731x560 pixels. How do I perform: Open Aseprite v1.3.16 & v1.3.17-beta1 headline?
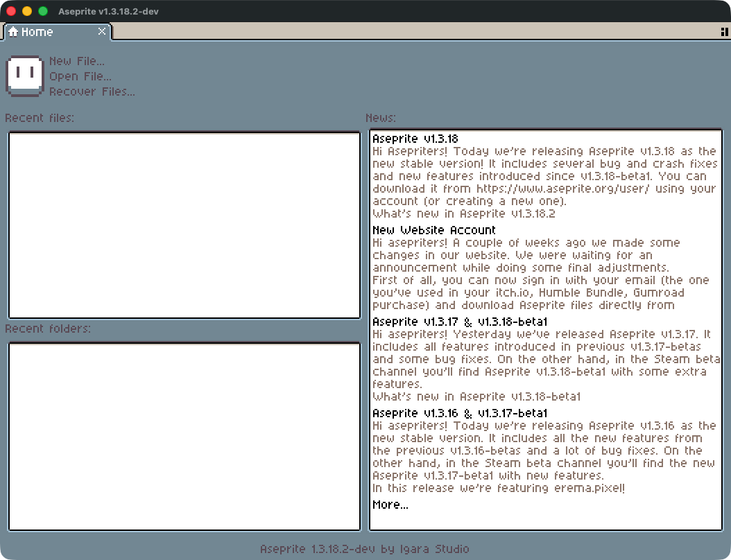pos(460,413)
